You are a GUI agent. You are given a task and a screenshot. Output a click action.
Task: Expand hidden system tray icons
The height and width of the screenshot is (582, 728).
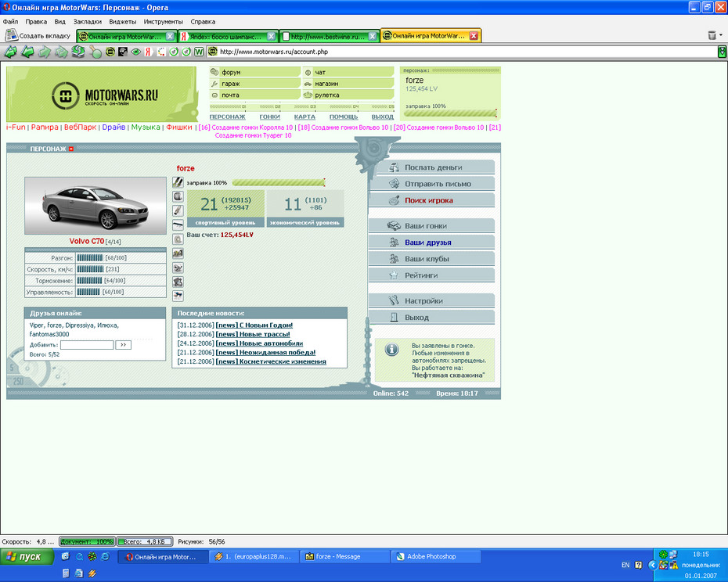[x=652, y=564]
